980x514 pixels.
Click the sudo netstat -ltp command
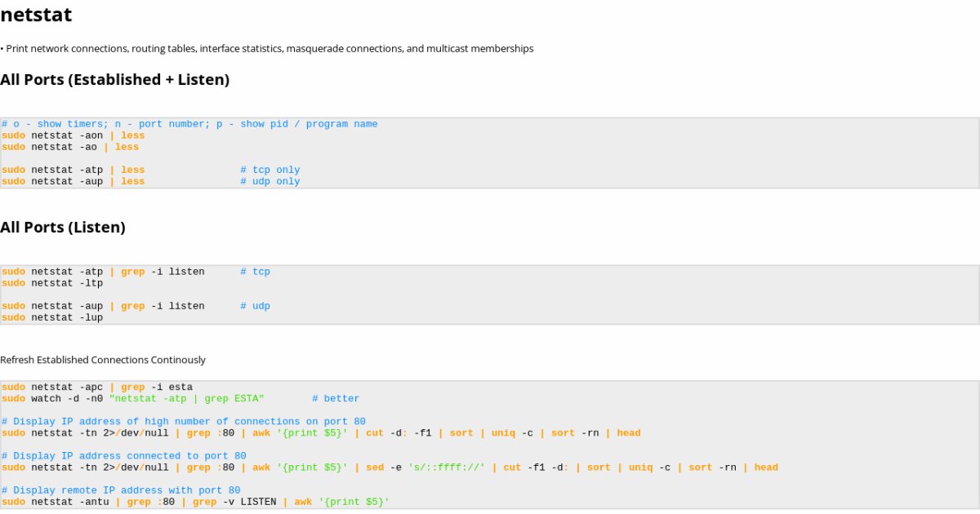coord(52,283)
